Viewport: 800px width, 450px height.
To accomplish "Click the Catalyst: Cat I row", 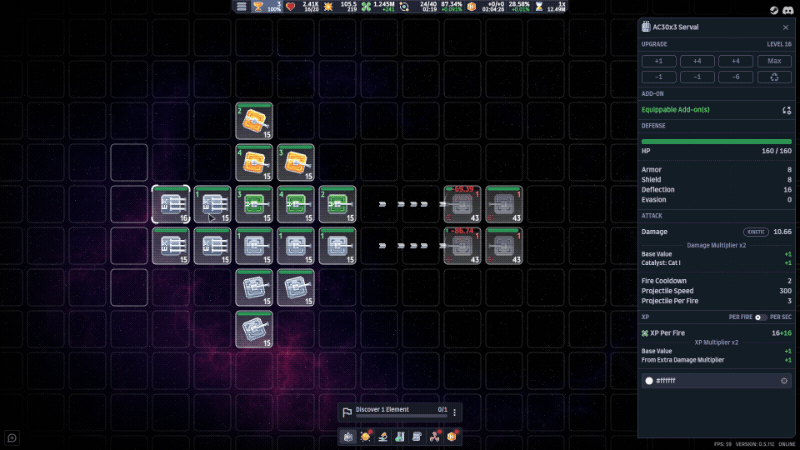I will tap(716, 263).
